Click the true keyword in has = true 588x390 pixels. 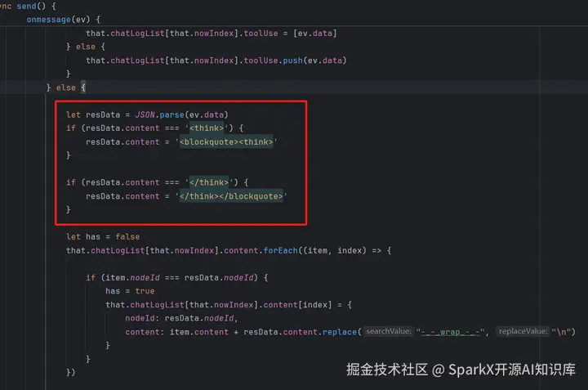point(145,291)
